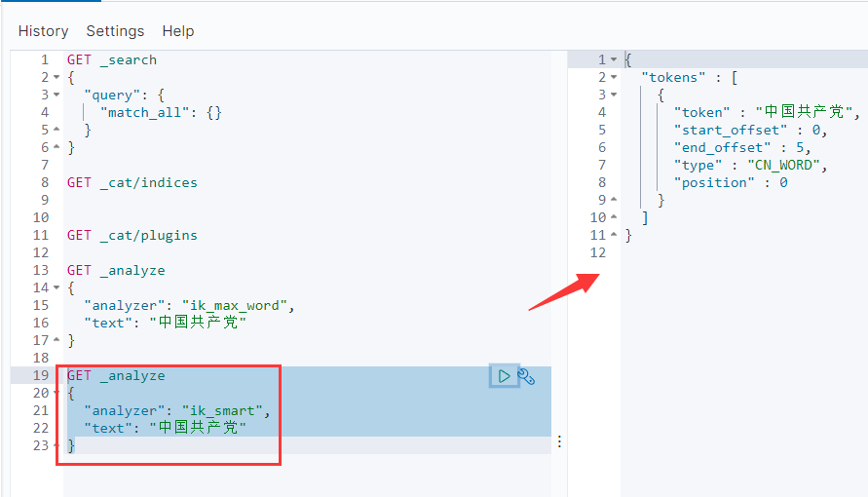Click the "tokens" key in the response
Screen dimensions: 868x497
674,78
